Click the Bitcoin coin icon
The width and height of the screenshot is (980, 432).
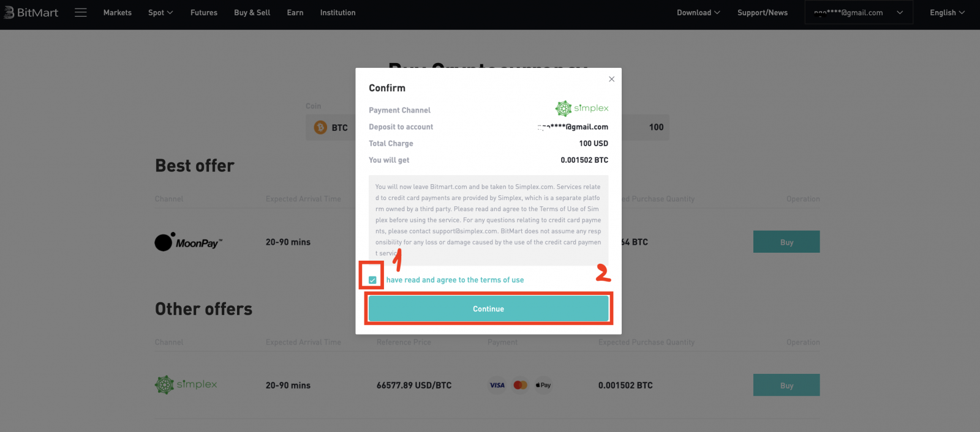click(x=320, y=127)
